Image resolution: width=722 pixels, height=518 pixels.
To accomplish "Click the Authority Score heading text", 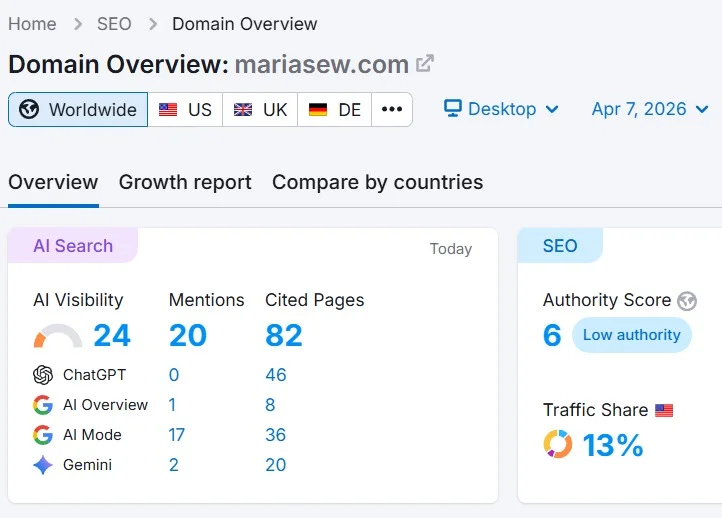I will click(x=607, y=300).
